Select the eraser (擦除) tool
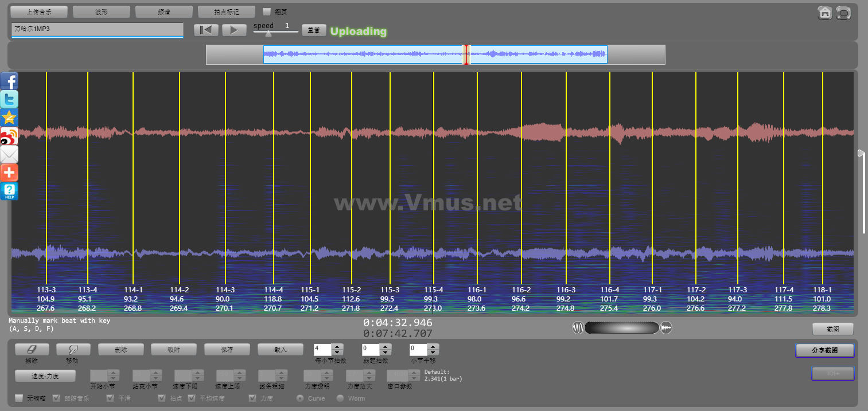 [x=32, y=349]
